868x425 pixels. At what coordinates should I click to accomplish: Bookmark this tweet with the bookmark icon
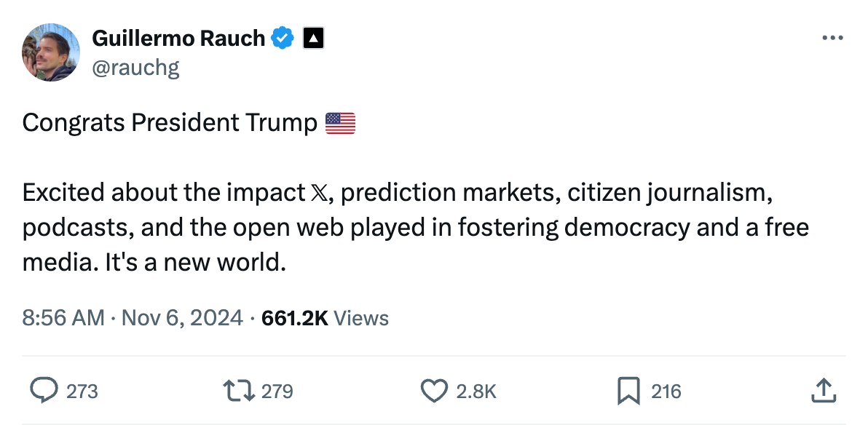[627, 391]
